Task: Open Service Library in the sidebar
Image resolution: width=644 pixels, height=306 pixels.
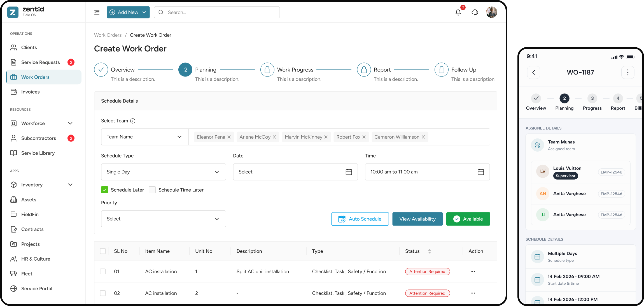Action: (43, 153)
